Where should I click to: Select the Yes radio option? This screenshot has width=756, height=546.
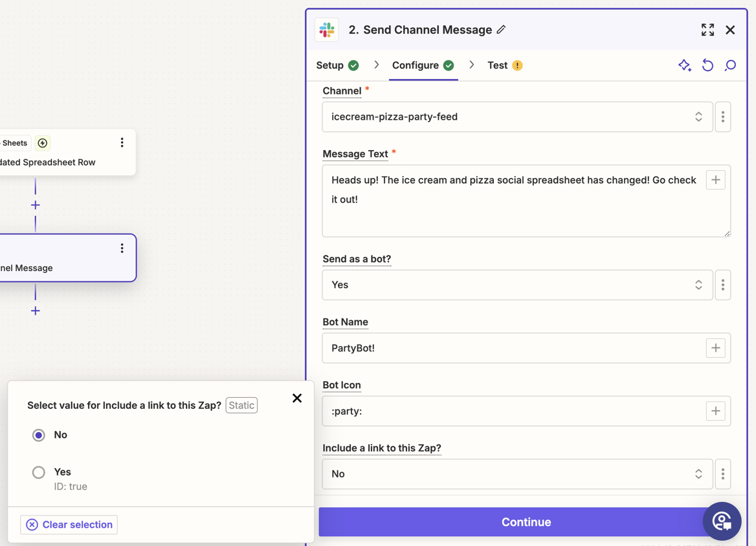pyautogui.click(x=39, y=472)
